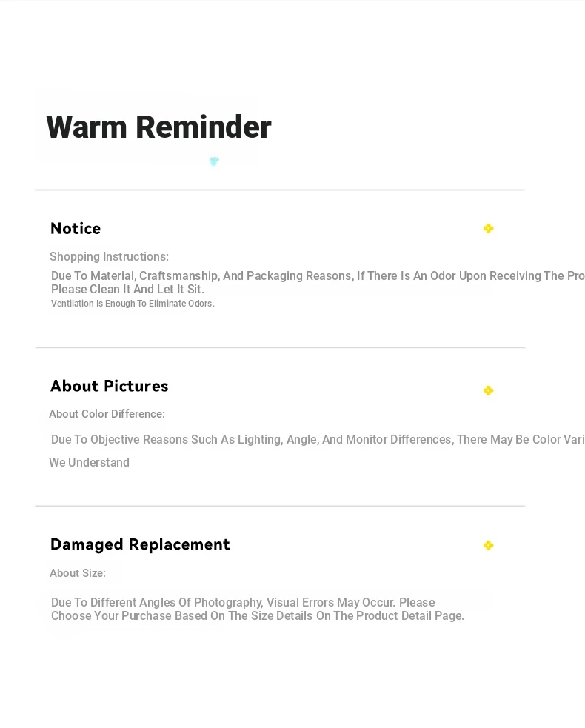Screen dimensions: 585x728
Task: Click the yellow flower icon beside About Pictures
Action: tap(488, 390)
